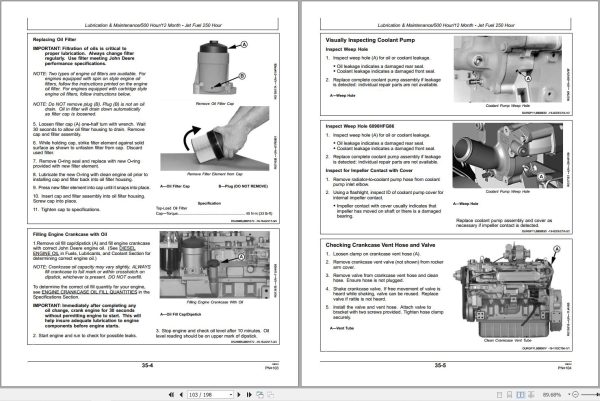Image resolution: width=600 pixels, height=401 pixels.
Task: Open the page number dropdown arrow
Action: pyautogui.click(x=231, y=394)
